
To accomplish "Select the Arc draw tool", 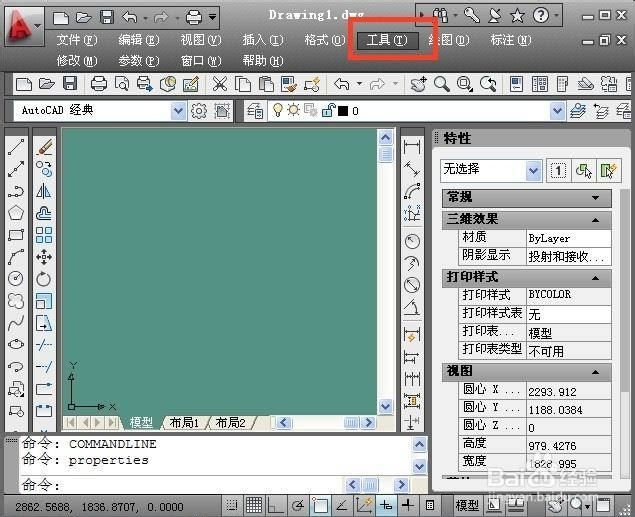I will point(16,257).
